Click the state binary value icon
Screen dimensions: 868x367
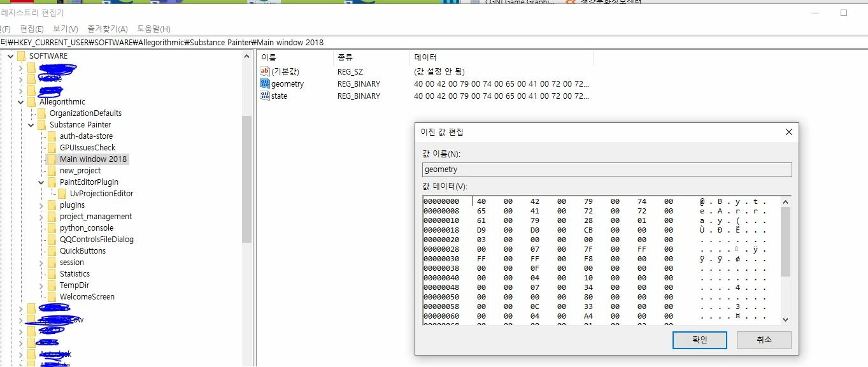(x=266, y=96)
